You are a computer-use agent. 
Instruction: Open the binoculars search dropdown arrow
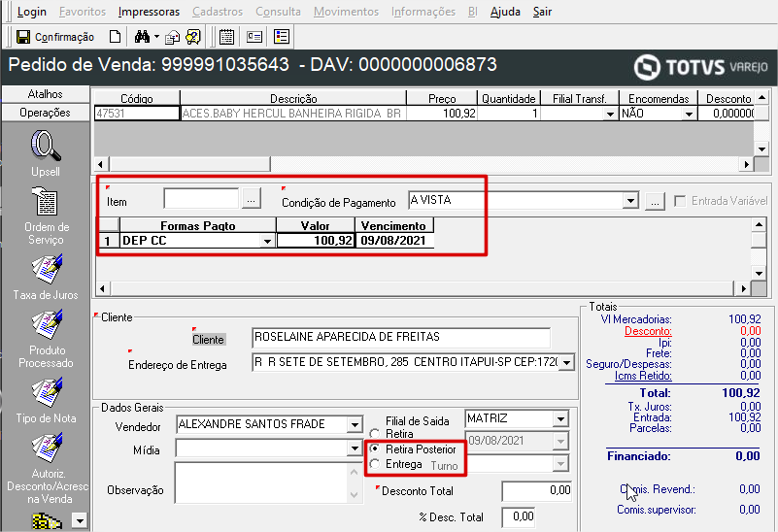[156, 37]
